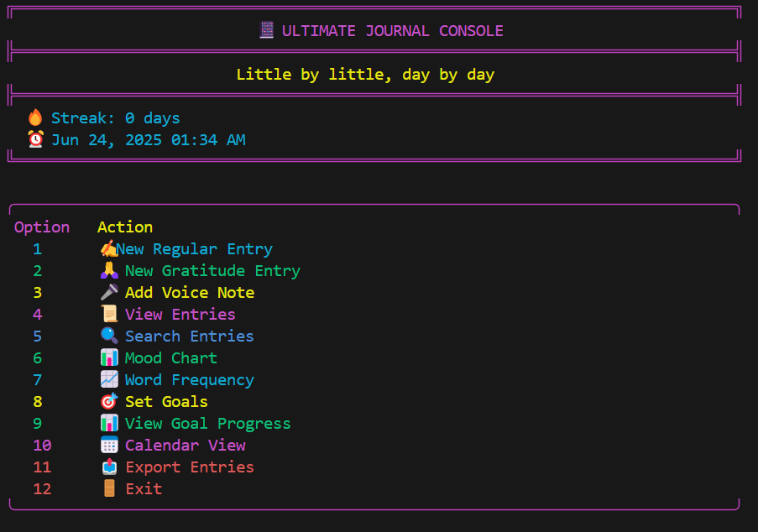Click the writing hand icon beside New Regular Entry
The image size is (758, 532).
(x=109, y=249)
